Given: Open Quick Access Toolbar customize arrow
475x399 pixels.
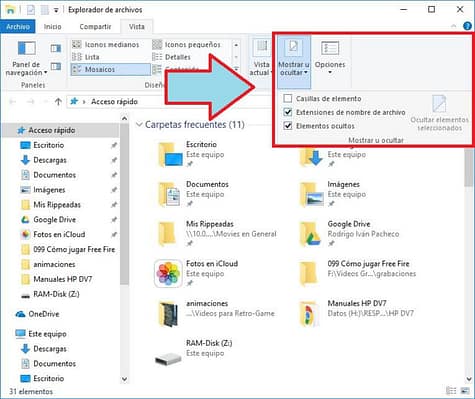Looking at the screenshot, I should 56,10.
